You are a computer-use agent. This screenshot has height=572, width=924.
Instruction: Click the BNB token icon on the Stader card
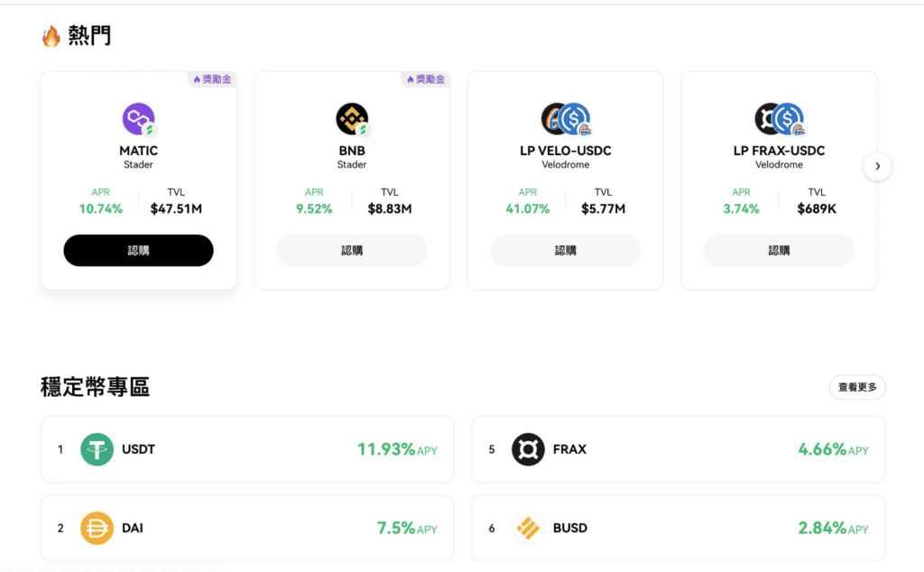pos(351,117)
